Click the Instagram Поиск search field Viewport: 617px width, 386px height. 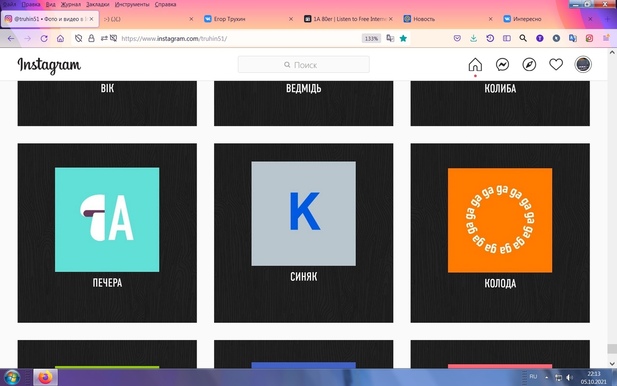coord(304,65)
